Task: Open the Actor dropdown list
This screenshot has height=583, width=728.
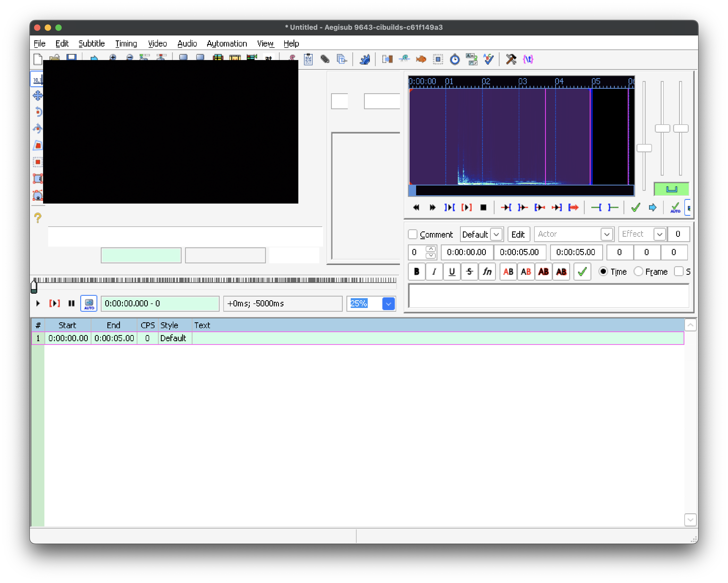Action: tap(606, 234)
